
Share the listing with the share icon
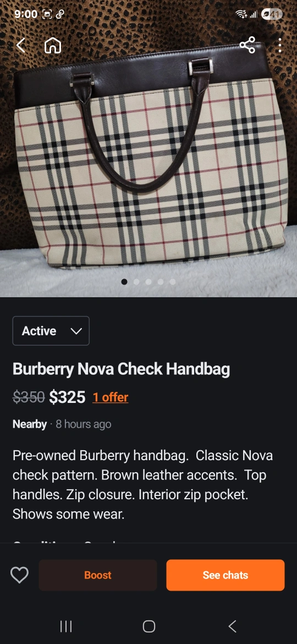pyautogui.click(x=248, y=45)
